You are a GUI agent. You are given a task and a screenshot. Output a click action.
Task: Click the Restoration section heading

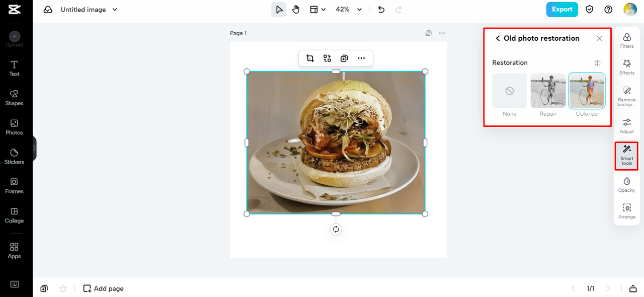510,63
